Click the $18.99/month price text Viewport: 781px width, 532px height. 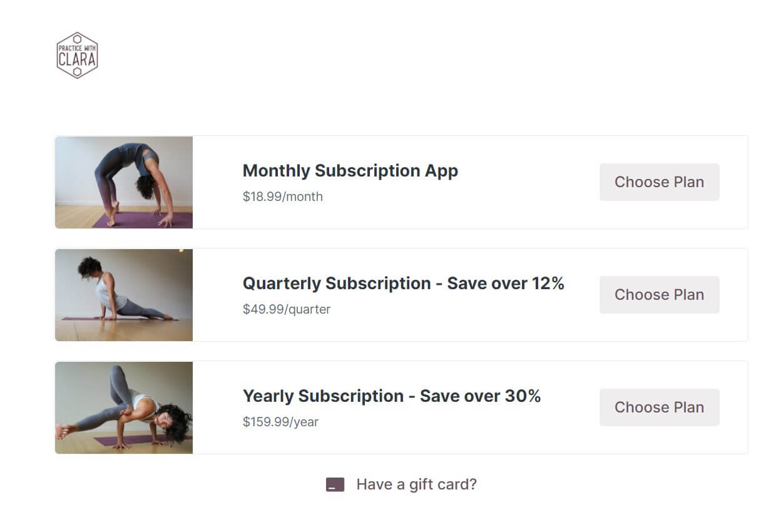pos(283,197)
